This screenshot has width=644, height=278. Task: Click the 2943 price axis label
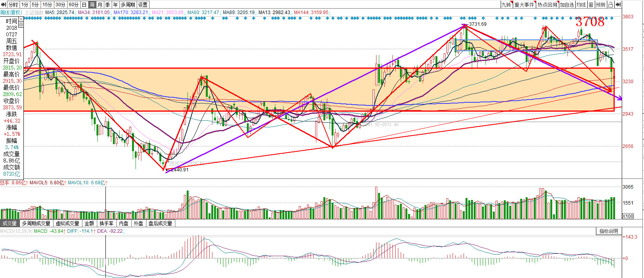(628, 114)
